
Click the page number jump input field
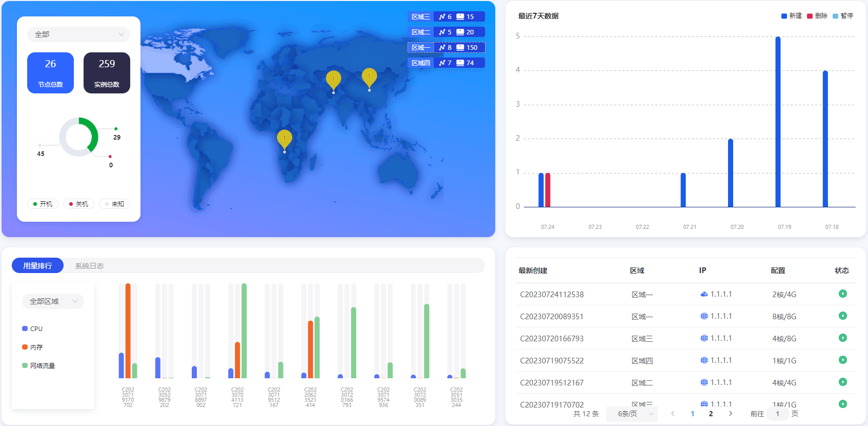[x=777, y=414]
